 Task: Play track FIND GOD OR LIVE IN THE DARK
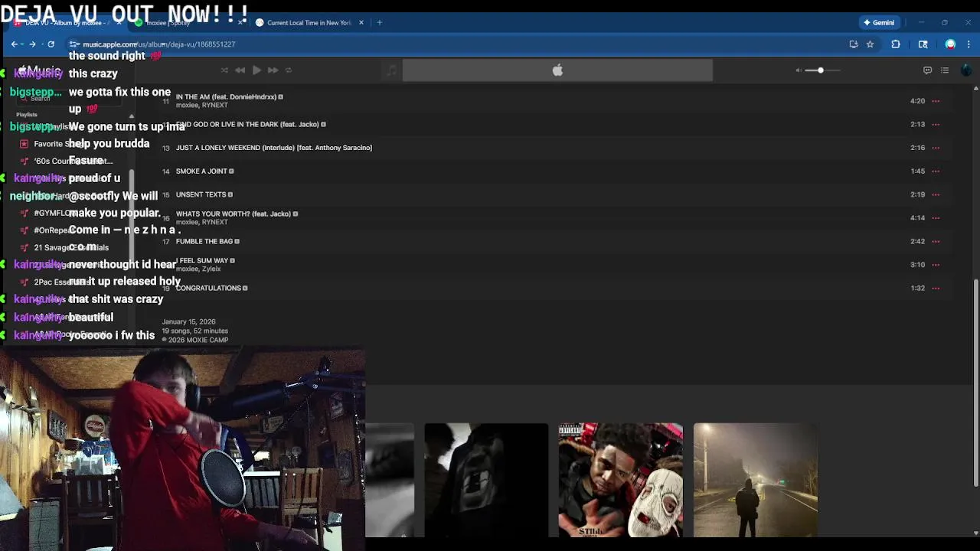(247, 124)
